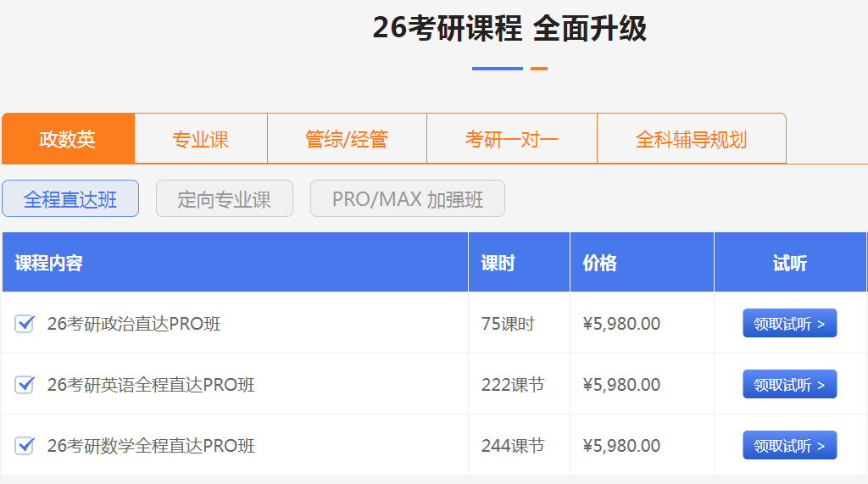Screen dimensions: 868x484
Task: Choose the 定向专业课 filter button
Action: pyautogui.click(x=225, y=199)
